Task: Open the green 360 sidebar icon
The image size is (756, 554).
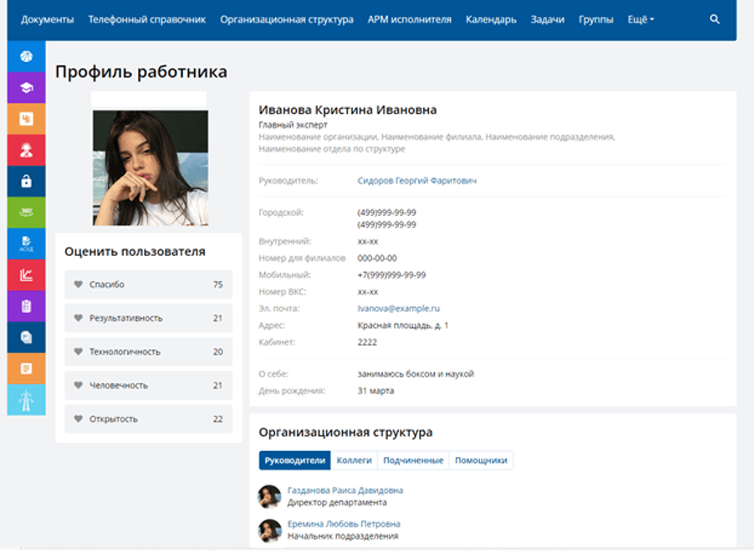Action: pos(26,213)
